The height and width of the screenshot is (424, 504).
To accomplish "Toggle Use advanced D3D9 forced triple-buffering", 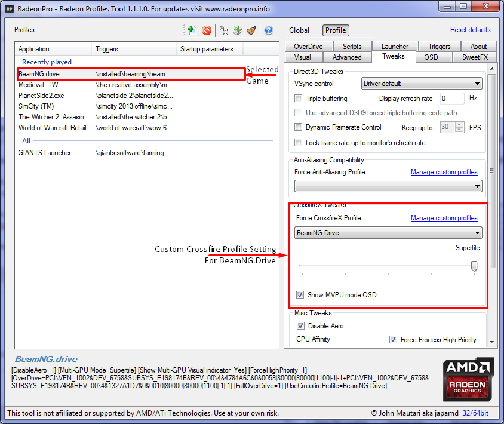I will click(299, 113).
